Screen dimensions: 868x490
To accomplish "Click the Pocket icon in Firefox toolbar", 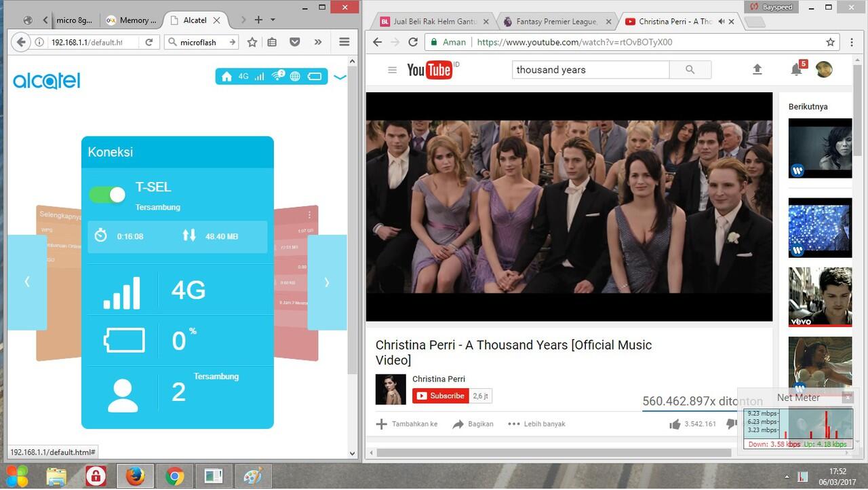I will coord(295,42).
